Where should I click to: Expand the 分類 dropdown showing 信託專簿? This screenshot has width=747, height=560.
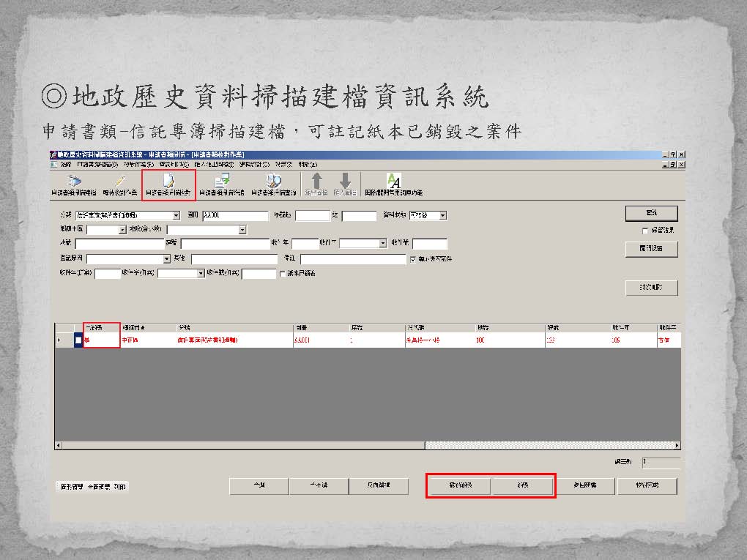tap(176, 216)
